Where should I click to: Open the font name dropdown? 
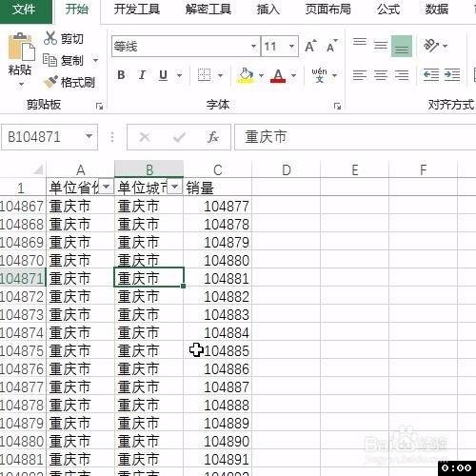(253, 47)
